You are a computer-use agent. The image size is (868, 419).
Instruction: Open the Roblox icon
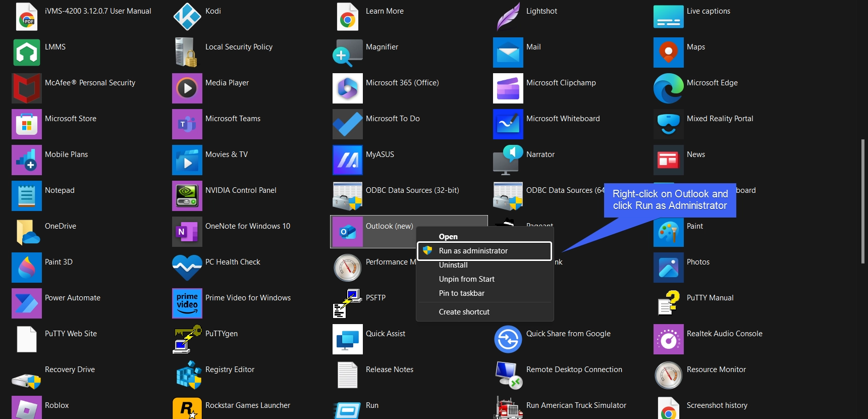27,408
